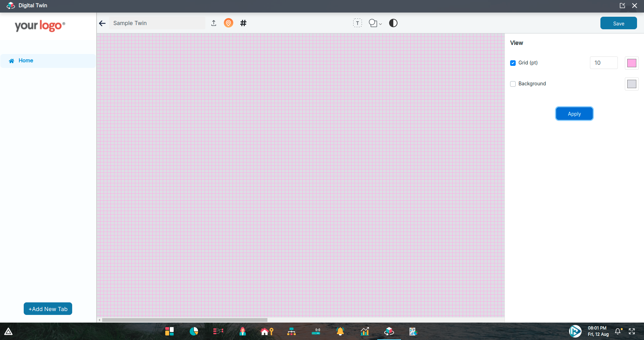Enable the Grid (pt) checkbox

513,63
